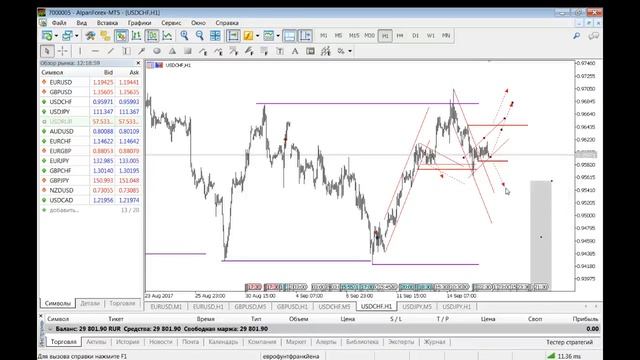Open Тестер стратегий at bottom right

point(569,342)
